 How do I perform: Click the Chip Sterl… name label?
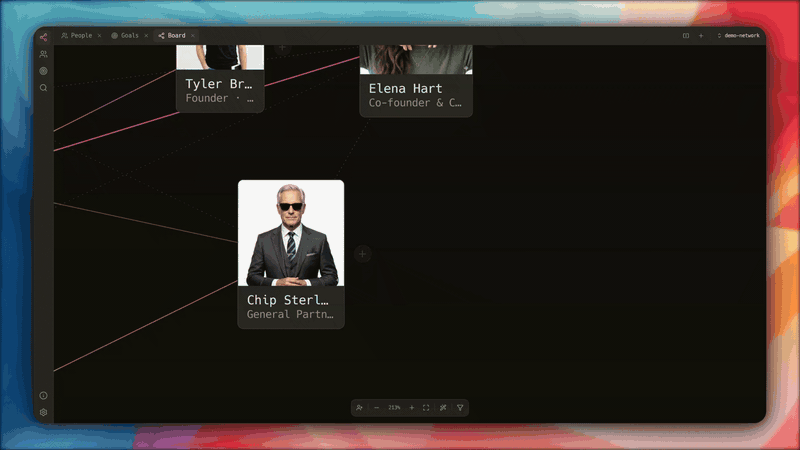[287, 300]
